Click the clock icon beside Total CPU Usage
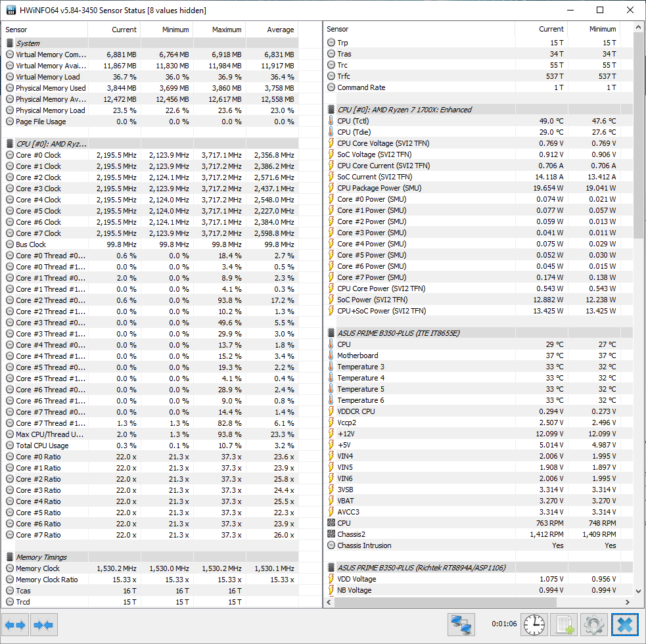The height and width of the screenshot is (644, 646). click(x=10, y=445)
